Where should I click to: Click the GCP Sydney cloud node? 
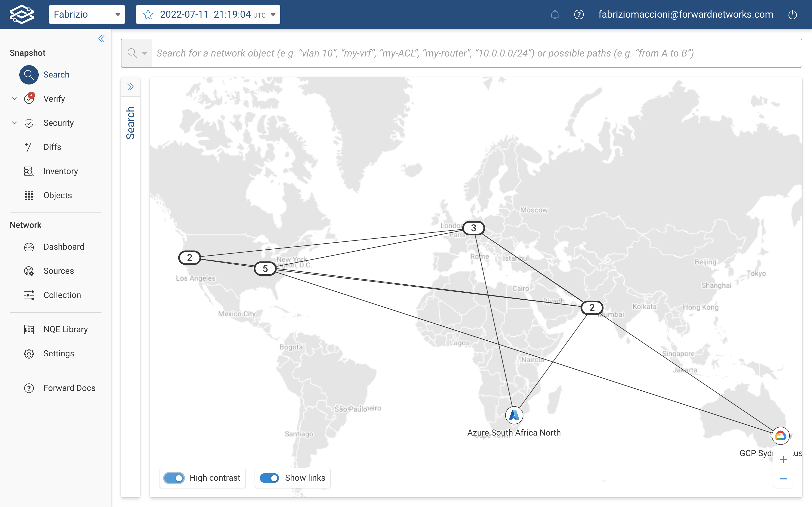(x=780, y=436)
